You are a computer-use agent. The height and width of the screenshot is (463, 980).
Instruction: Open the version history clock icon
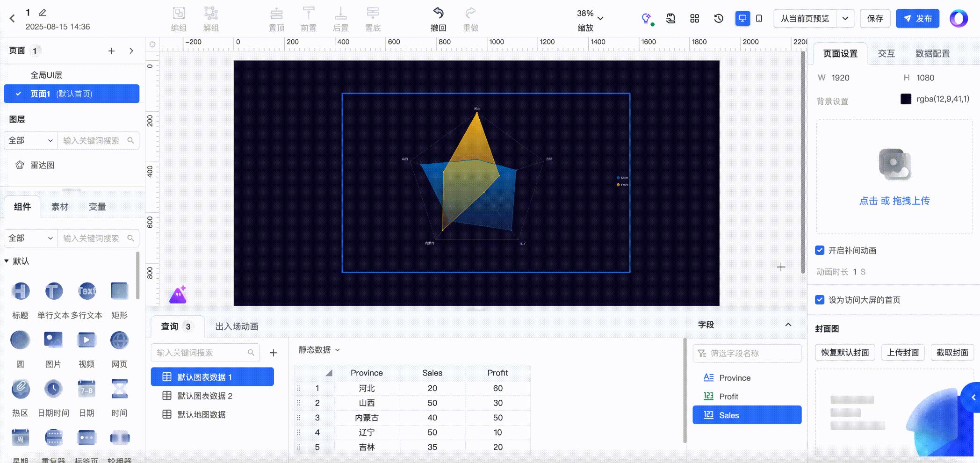719,19
